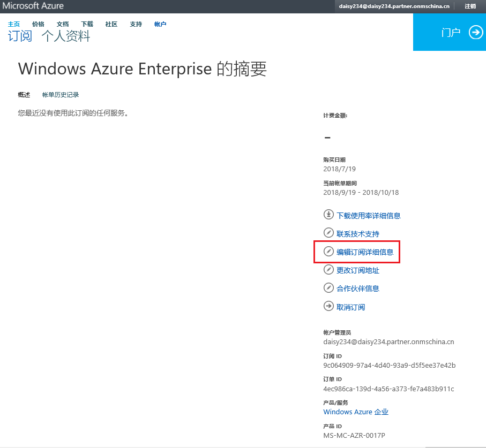Open the 主页 menu item
The image size is (486, 448).
[x=14, y=24]
